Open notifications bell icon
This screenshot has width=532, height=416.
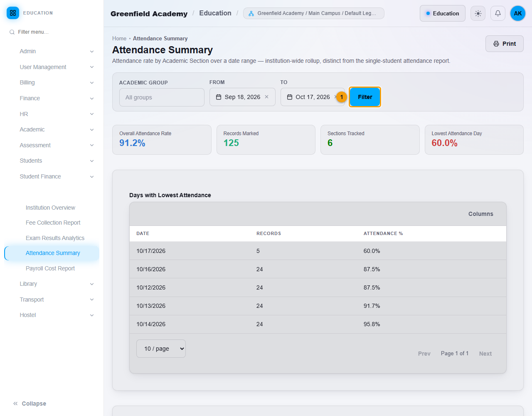click(x=498, y=13)
